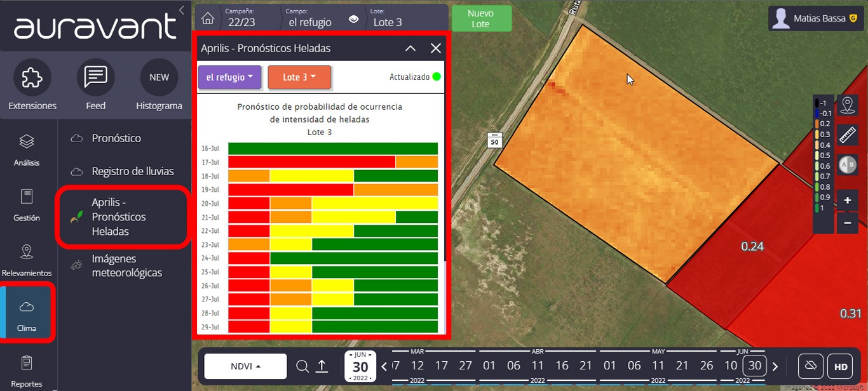Click the 0.24 lot label on map
This screenshot has width=868, height=391.
click(752, 246)
